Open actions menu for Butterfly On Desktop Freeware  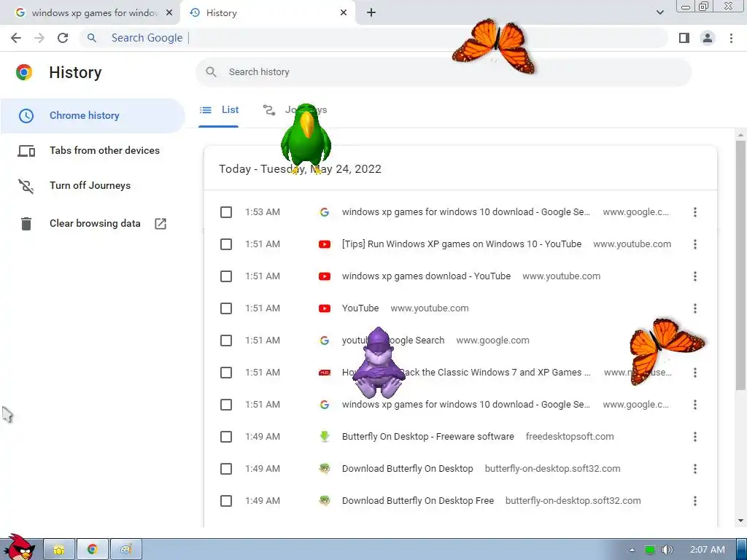coord(695,437)
